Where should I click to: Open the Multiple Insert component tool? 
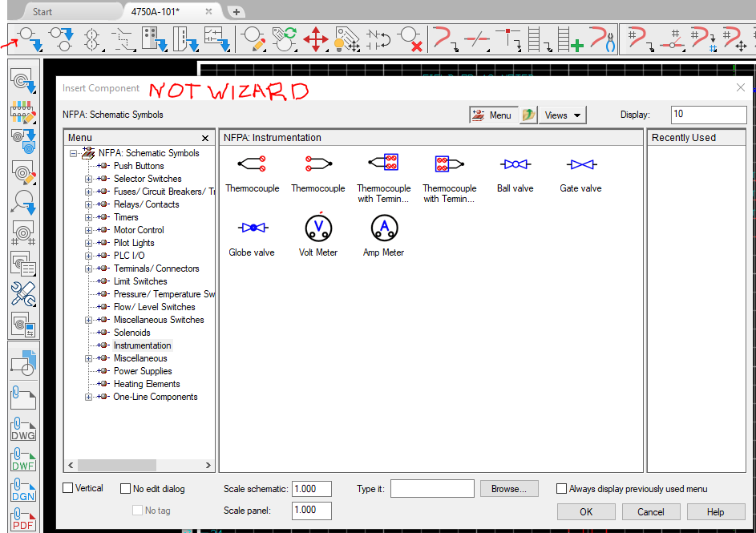[x=61, y=38]
